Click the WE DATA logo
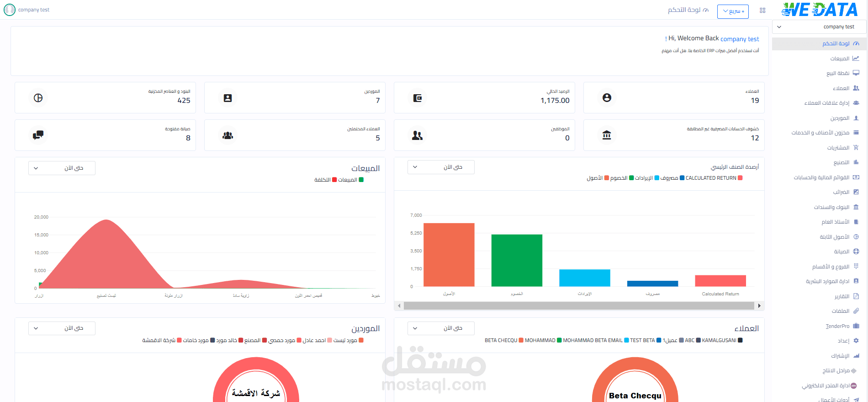Viewport: 868px width, 402px height. [820, 10]
